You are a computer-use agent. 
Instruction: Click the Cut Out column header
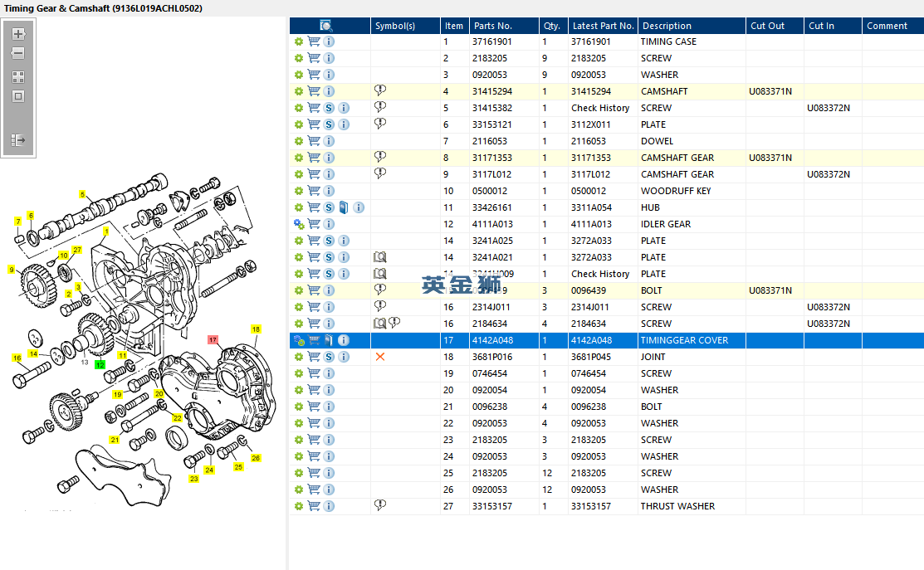pos(767,26)
